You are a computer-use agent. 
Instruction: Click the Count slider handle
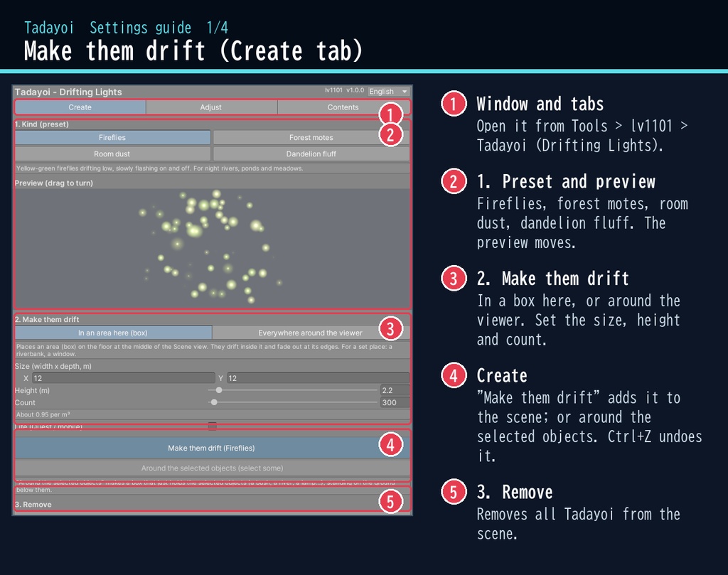(x=214, y=402)
